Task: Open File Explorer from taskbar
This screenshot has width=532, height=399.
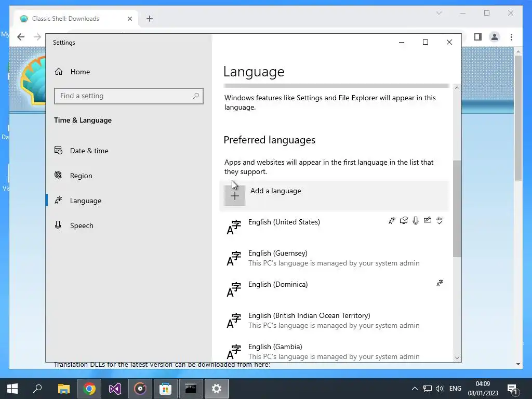Action: tap(63, 389)
